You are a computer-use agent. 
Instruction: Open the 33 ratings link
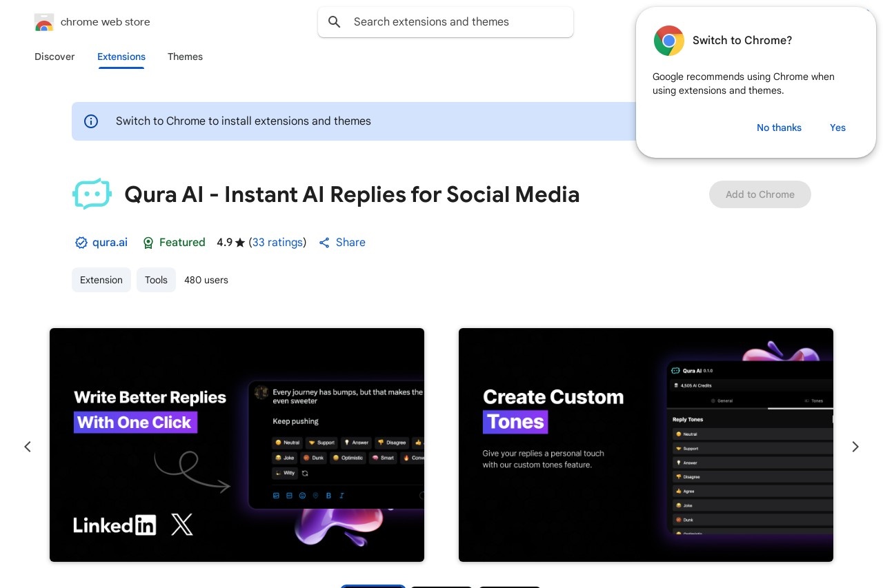(x=277, y=243)
